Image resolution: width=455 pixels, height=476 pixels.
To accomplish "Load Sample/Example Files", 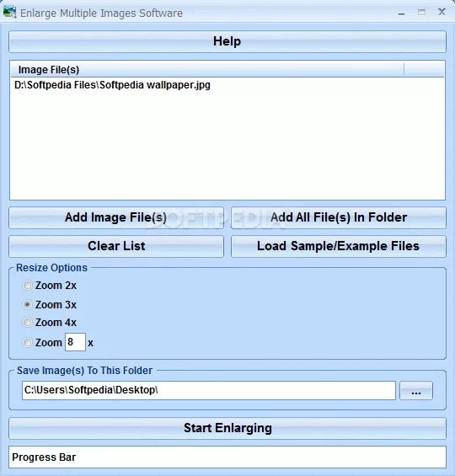I will 339,246.
